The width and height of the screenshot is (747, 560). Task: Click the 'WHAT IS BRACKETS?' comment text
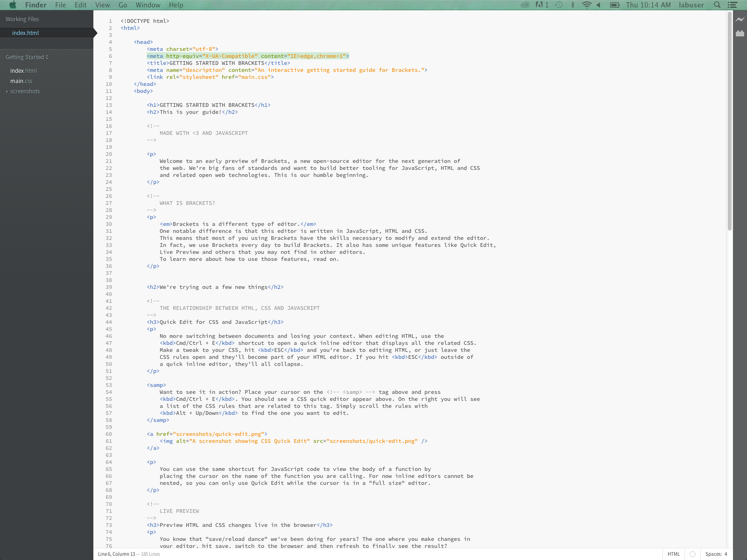point(187,203)
